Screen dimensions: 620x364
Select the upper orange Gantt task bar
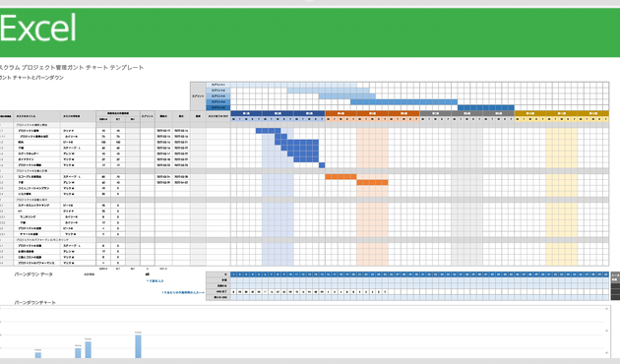coord(341,177)
